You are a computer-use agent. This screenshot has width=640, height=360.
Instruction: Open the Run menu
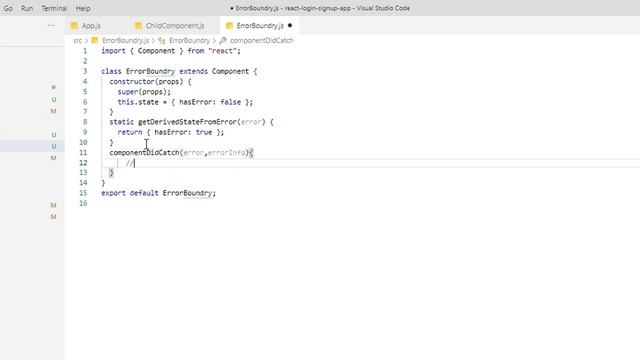[x=27, y=8]
